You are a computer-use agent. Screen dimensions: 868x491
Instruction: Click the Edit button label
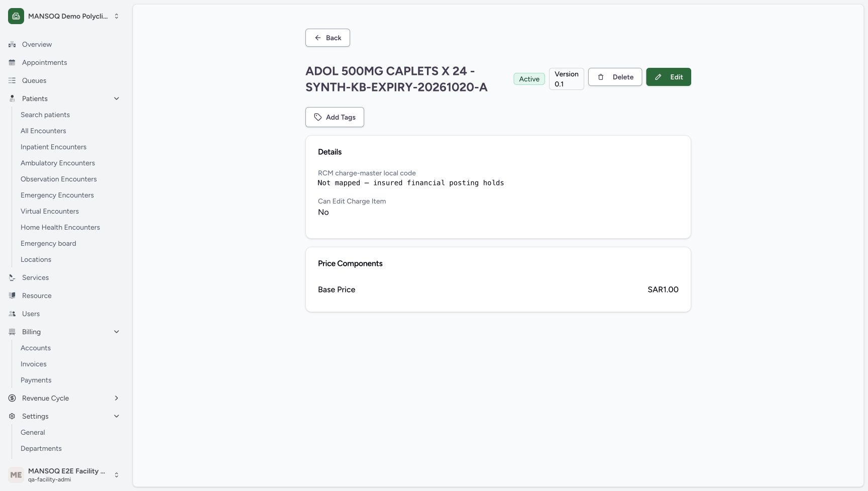click(x=677, y=77)
